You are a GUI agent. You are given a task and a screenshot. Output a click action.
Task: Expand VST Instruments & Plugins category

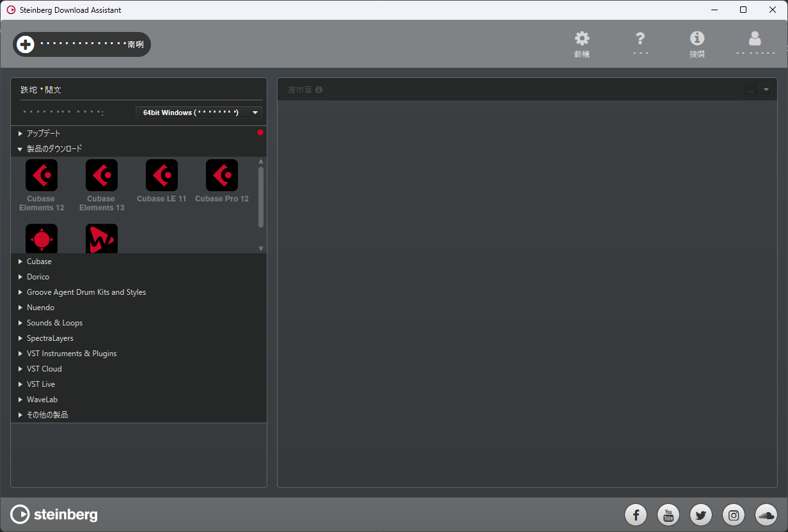139,354
